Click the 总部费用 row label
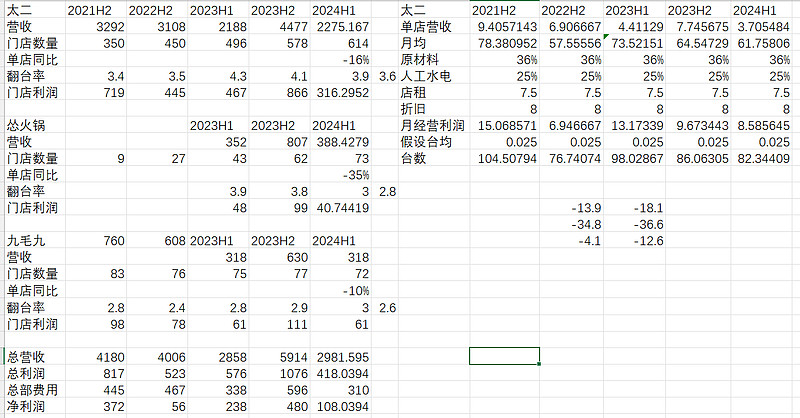 [x=35, y=390]
